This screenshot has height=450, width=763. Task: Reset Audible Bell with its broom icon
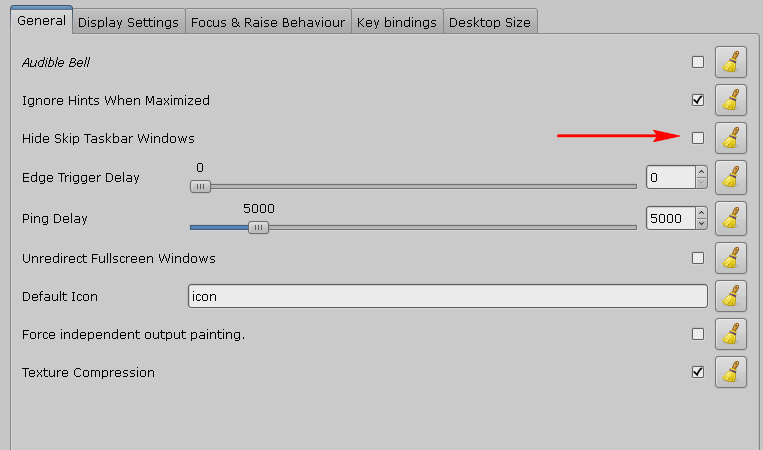coord(730,62)
